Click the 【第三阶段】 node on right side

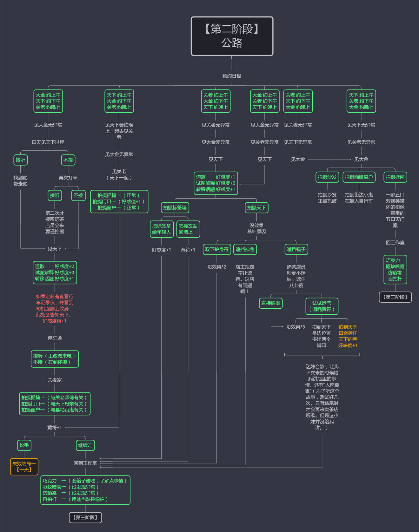coord(395,297)
